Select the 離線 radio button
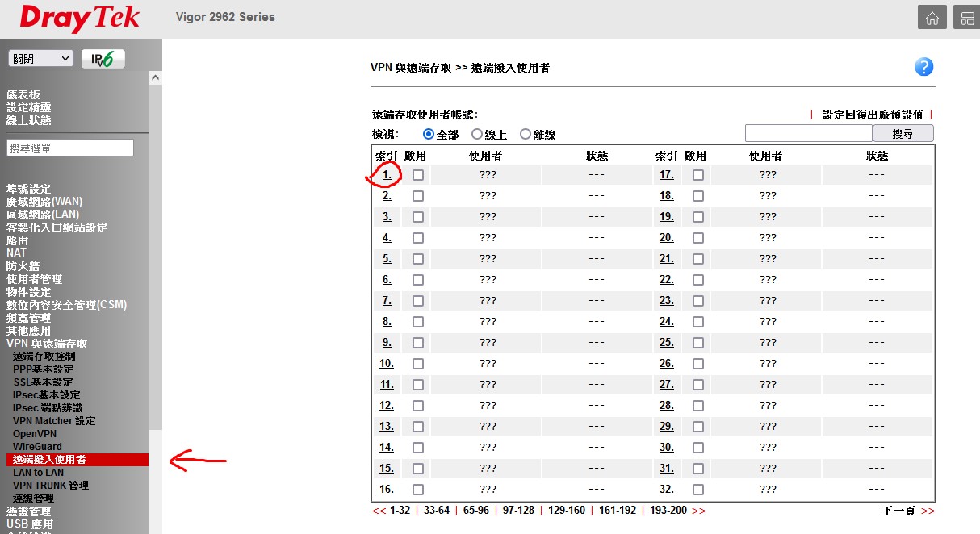 tap(526, 135)
